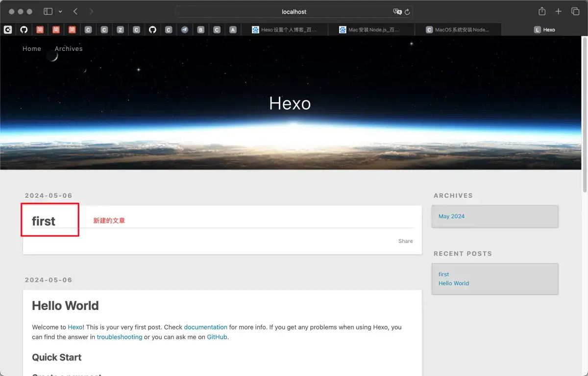588x376 pixels.
Task: Open the Share menu in Safari toolbar
Action: tap(542, 11)
